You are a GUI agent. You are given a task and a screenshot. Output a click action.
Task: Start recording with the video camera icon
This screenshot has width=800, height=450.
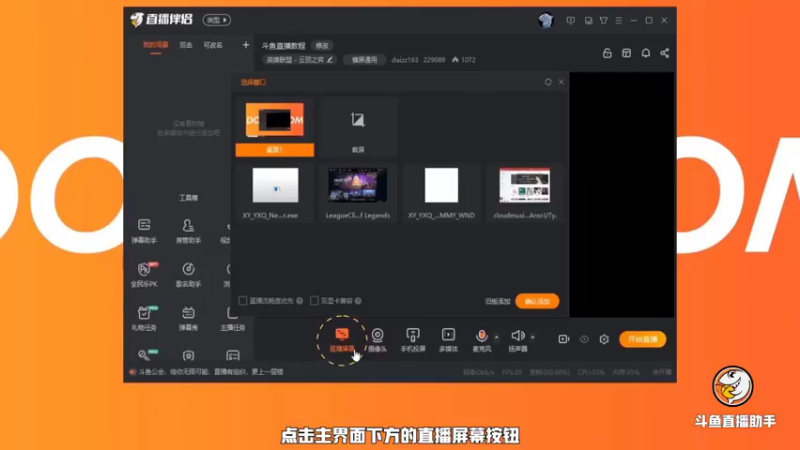(x=564, y=339)
